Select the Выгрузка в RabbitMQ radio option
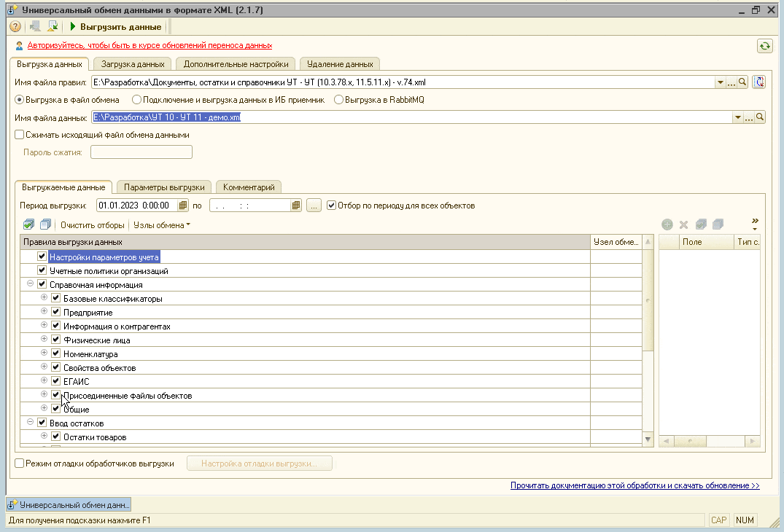784x532 pixels. [x=338, y=100]
